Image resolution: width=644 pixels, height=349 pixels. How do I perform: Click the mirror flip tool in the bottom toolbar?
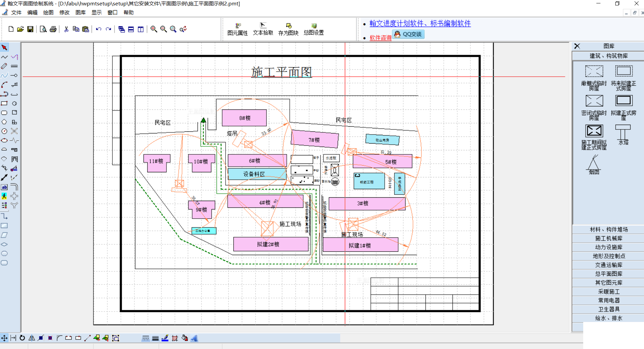(32, 338)
